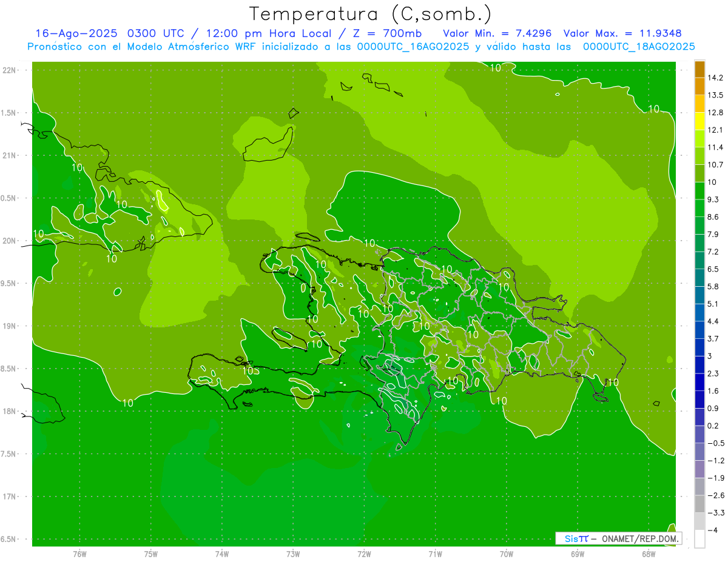Click the "18N" latitude axis label
The height and width of the screenshot is (562, 728).
(10, 411)
